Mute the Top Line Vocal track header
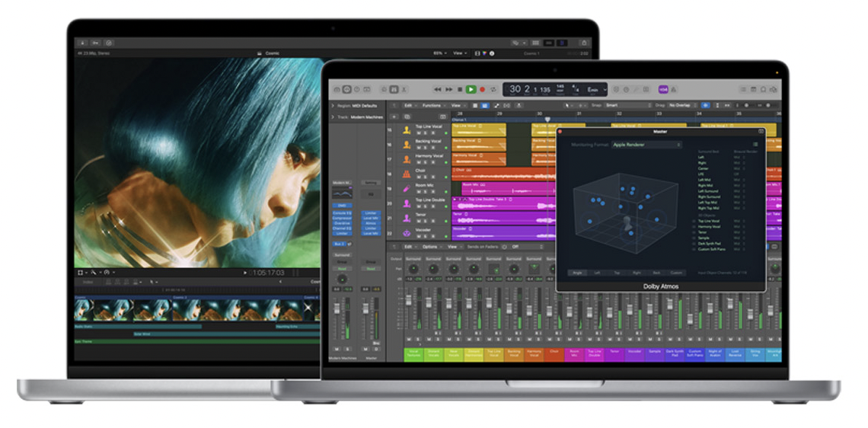Viewport: 868px width, 428px height. [x=419, y=133]
